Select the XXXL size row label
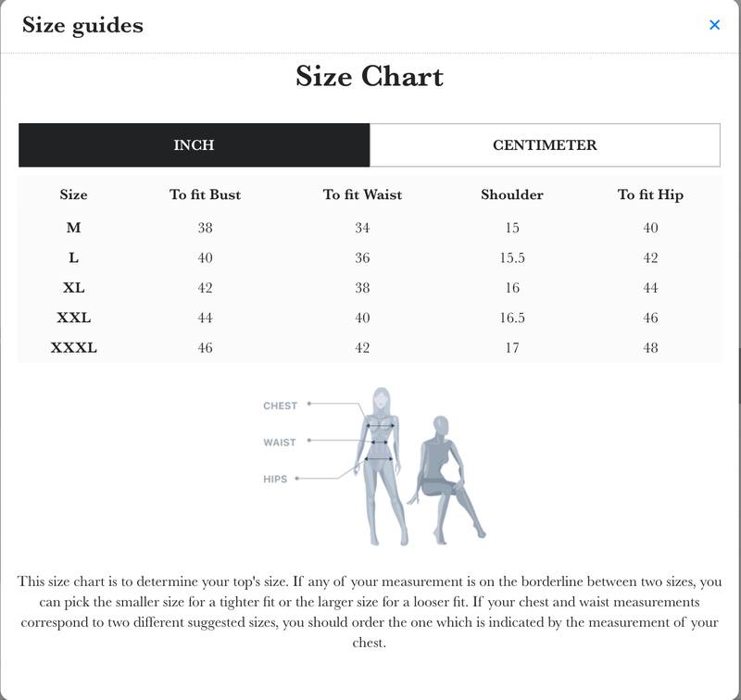 click(73, 348)
